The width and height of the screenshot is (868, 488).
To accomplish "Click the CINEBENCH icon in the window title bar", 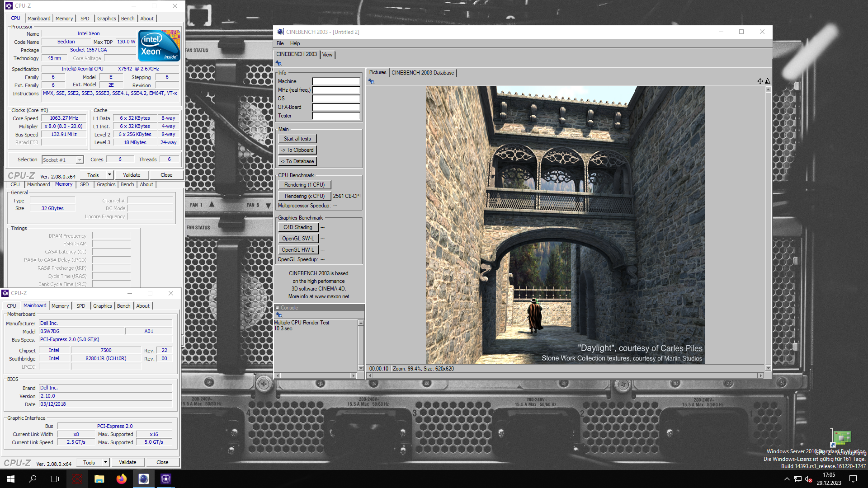I will click(x=280, y=32).
